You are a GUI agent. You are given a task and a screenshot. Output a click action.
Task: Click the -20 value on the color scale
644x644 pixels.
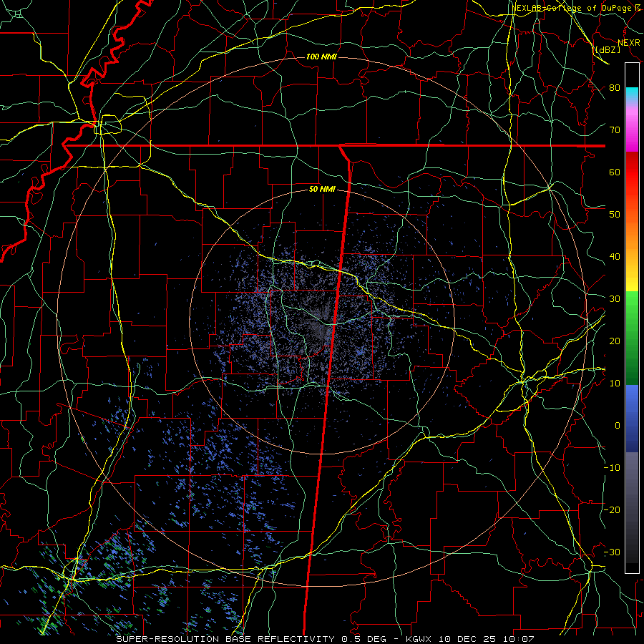click(x=612, y=510)
